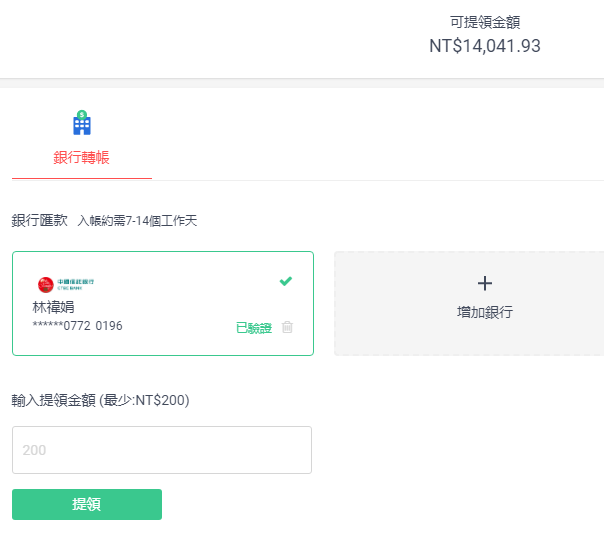Screen dimensions: 604x533
Task: Click empty area of the saved bank card
Action: [x=180, y=300]
